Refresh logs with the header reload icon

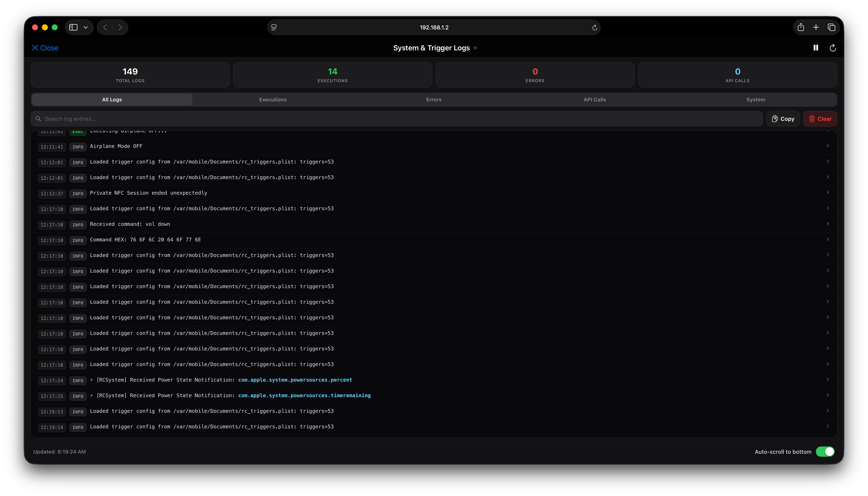(x=833, y=48)
